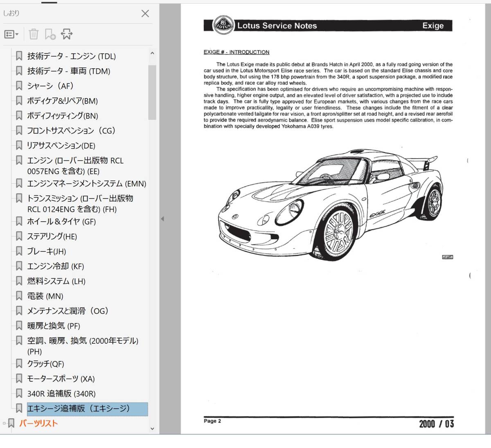Click bookmark icon beside 燃料システム (LH)

pos(19,281)
